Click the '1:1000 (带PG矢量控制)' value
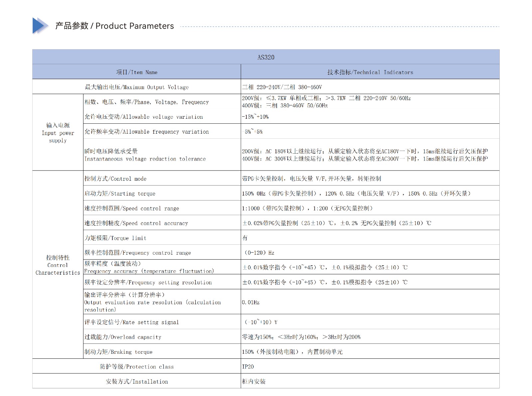Screen dimensions: 532x396 tap(308, 208)
